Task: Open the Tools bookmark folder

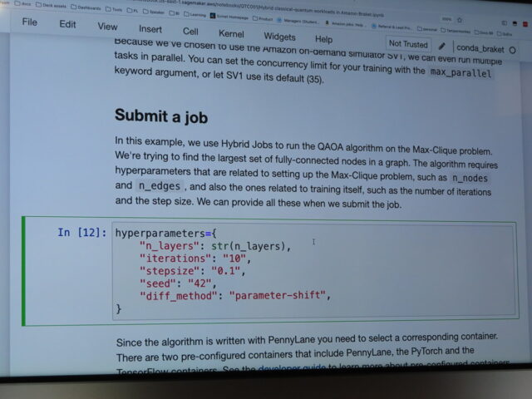Action: (114, 9)
